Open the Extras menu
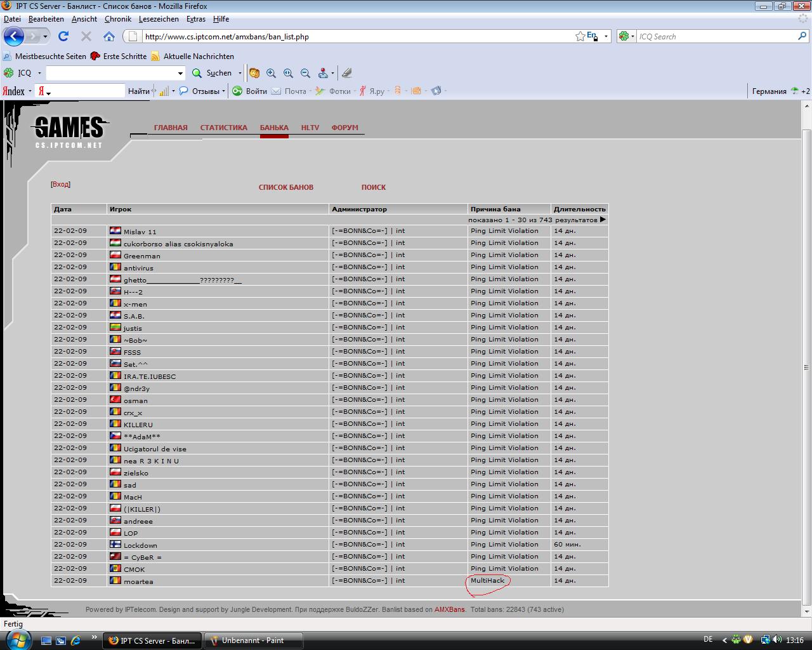 click(x=196, y=19)
